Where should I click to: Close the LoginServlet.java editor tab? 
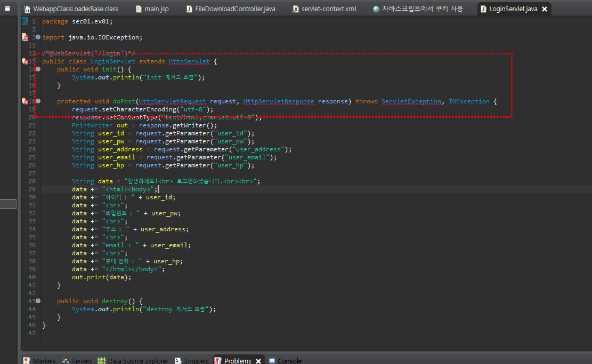pyautogui.click(x=545, y=9)
